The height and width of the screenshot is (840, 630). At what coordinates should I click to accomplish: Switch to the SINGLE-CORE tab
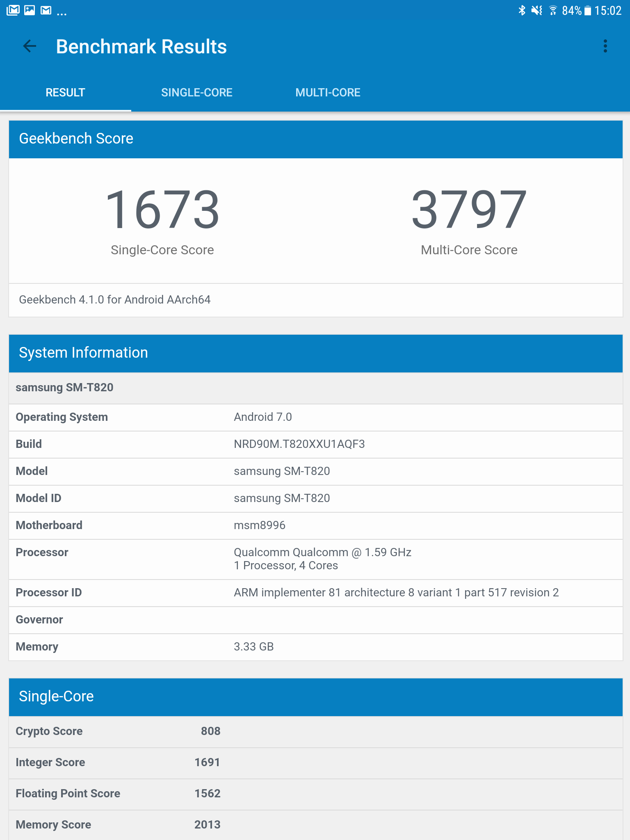(197, 93)
